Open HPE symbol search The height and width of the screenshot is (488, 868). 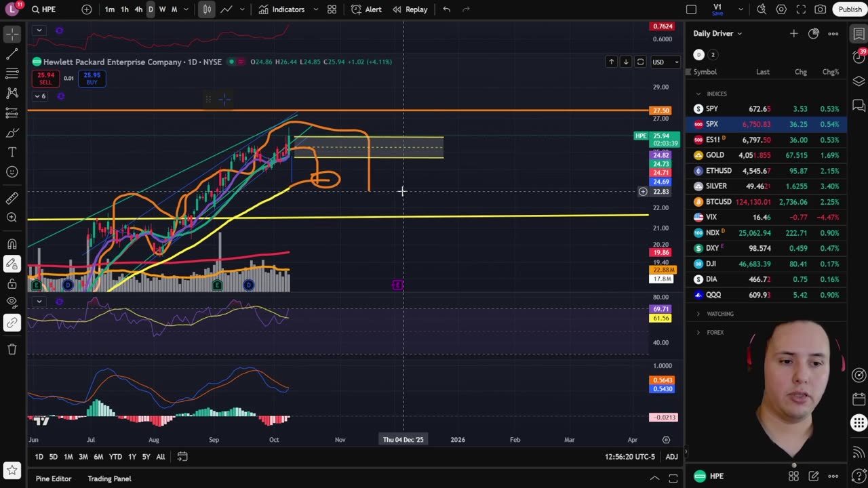(44, 9)
